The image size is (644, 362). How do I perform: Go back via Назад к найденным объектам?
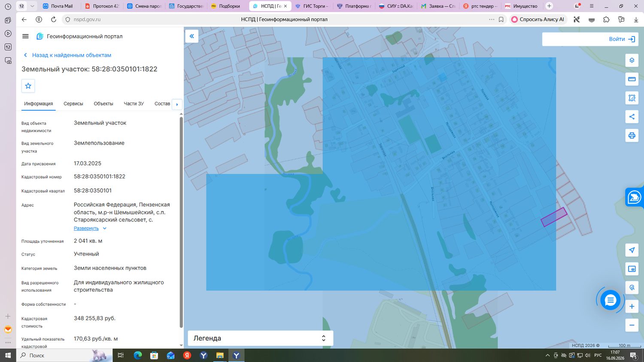click(x=67, y=55)
